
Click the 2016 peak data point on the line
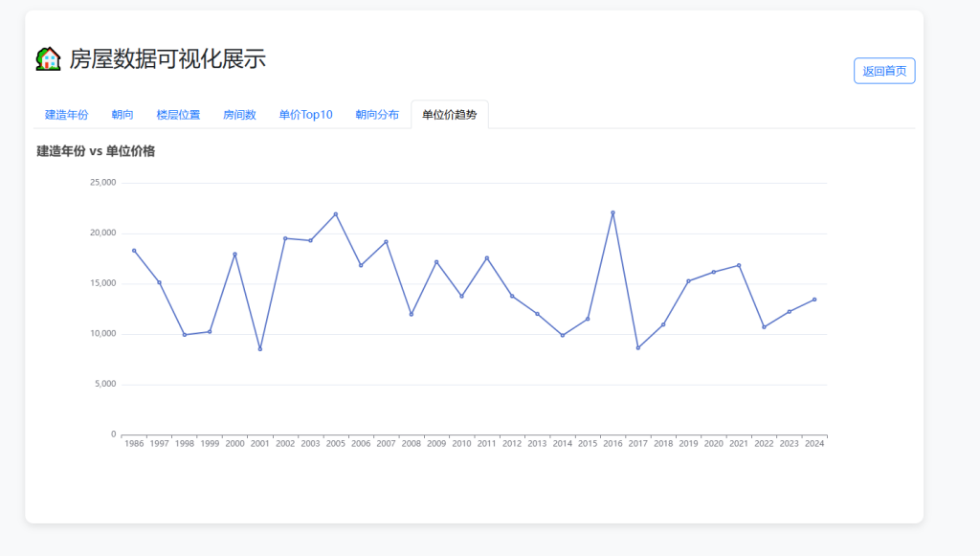pyautogui.click(x=612, y=212)
